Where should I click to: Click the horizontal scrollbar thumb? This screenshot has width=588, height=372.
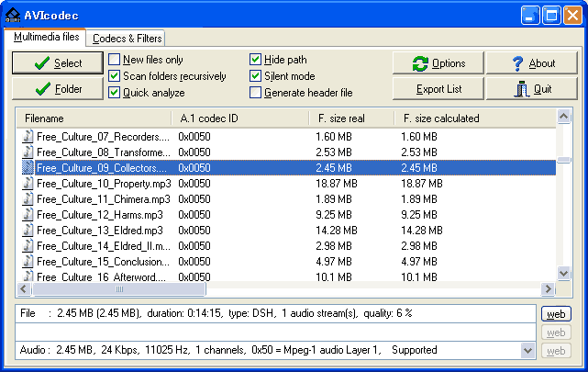(x=119, y=289)
